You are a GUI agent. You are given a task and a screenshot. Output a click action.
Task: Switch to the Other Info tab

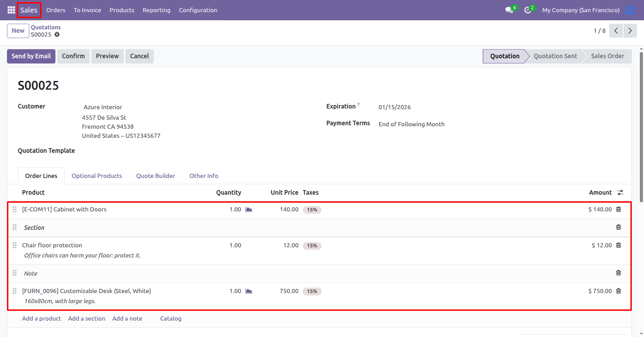point(204,176)
